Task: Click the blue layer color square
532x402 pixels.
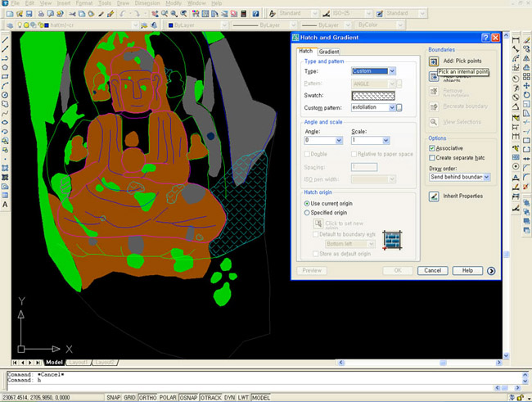Action: point(47,25)
